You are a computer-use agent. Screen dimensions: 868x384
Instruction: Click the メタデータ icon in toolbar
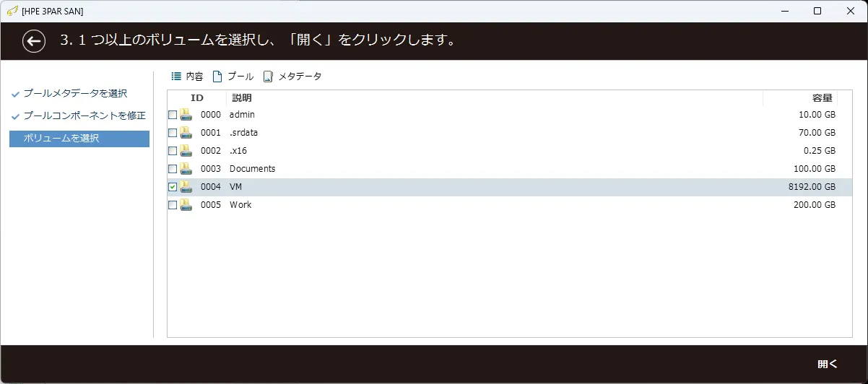(268, 77)
